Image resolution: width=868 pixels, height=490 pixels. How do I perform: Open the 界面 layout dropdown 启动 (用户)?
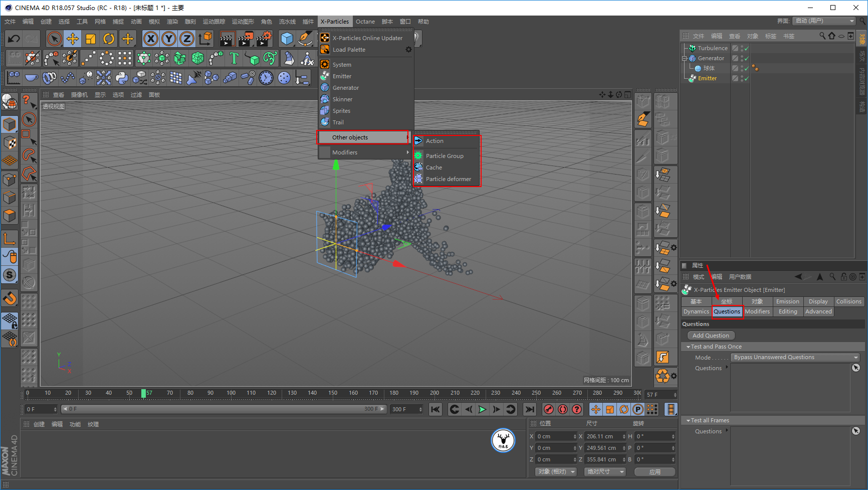click(x=824, y=21)
